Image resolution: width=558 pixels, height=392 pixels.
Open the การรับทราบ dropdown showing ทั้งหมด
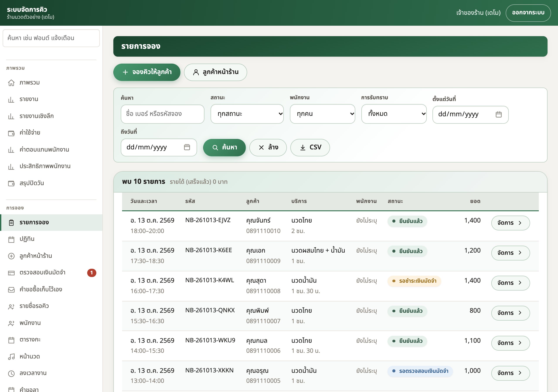click(394, 114)
